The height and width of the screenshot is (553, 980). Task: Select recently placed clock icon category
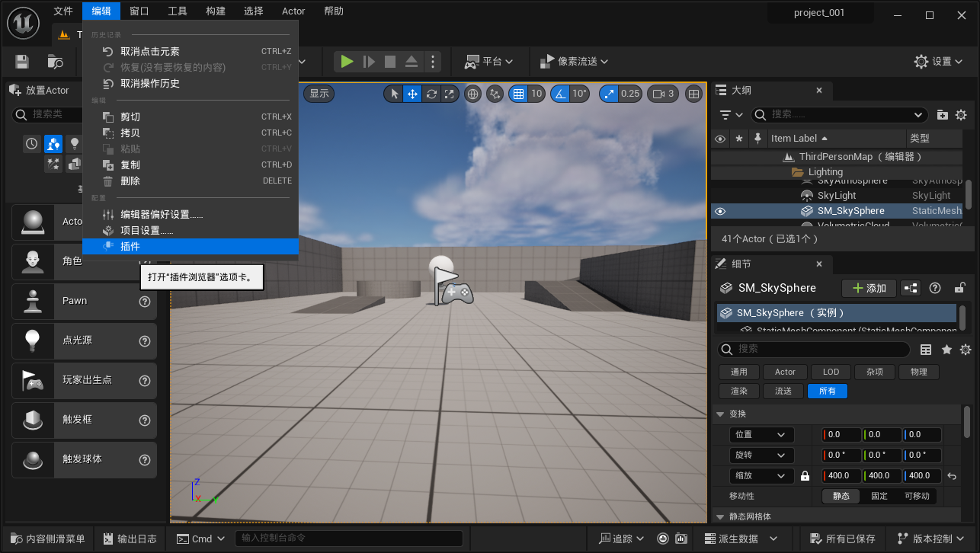point(31,143)
